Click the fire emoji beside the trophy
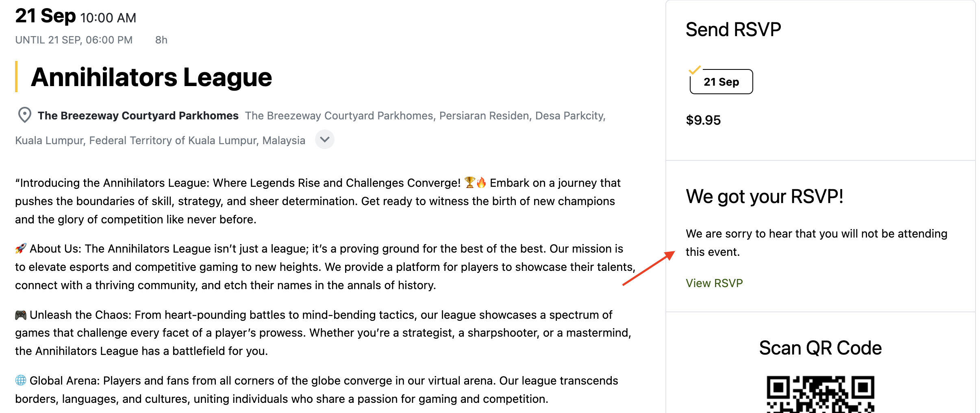The height and width of the screenshot is (413, 980). point(481,183)
